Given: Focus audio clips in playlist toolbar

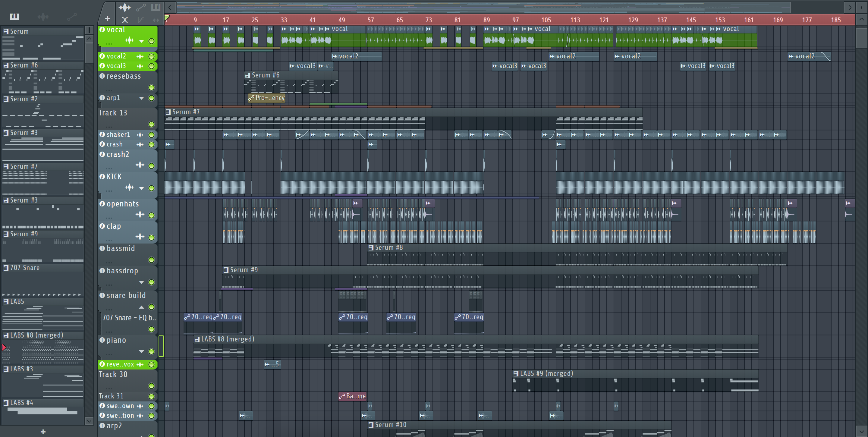Looking at the screenshot, I should [x=125, y=7].
